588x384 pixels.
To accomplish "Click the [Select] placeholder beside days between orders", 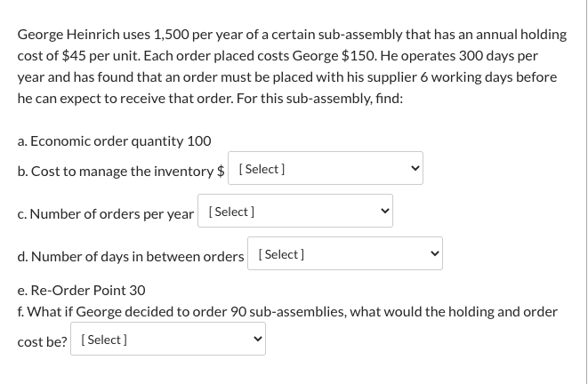I will [281, 255].
